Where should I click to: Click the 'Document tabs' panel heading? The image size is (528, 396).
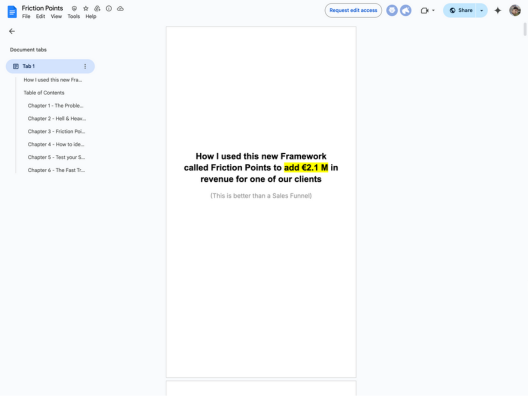(28, 50)
